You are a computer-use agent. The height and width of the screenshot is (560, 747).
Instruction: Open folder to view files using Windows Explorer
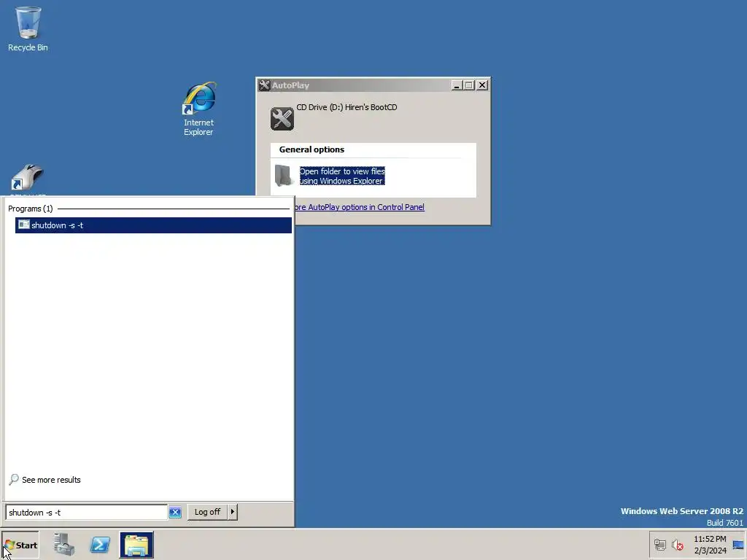342,176
